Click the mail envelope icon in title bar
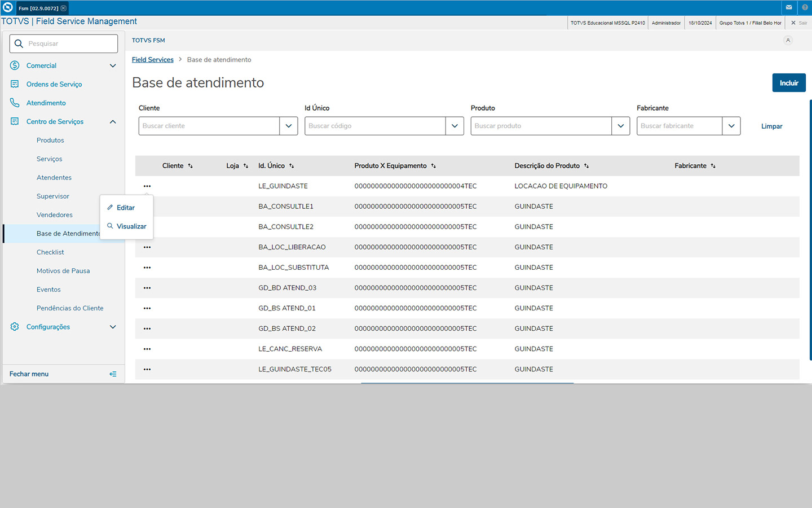The image size is (812, 508). click(788, 7)
